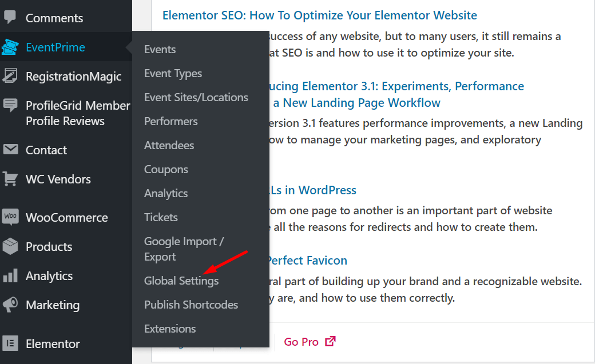Image resolution: width=595 pixels, height=364 pixels.
Task: Open the Perfect Favicon article link
Action: [307, 260]
